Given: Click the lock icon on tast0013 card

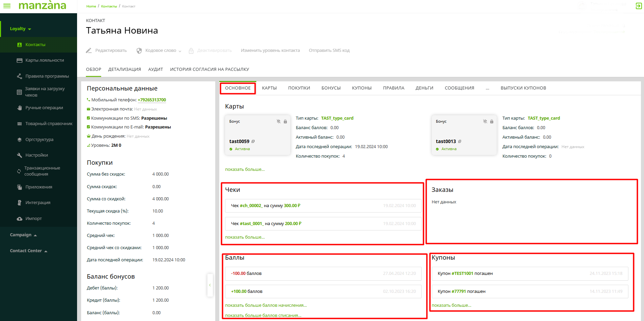Looking at the screenshot, I should click(492, 121).
